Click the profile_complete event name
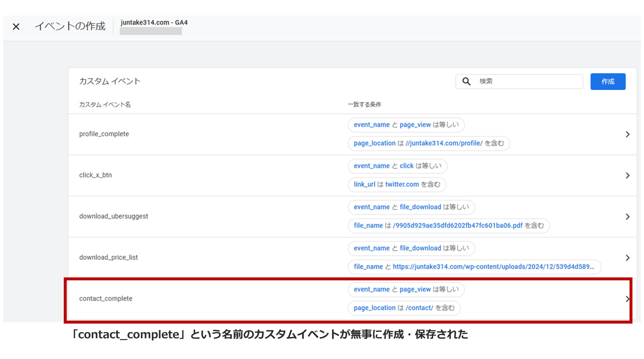The width and height of the screenshot is (644, 359). [x=104, y=134]
